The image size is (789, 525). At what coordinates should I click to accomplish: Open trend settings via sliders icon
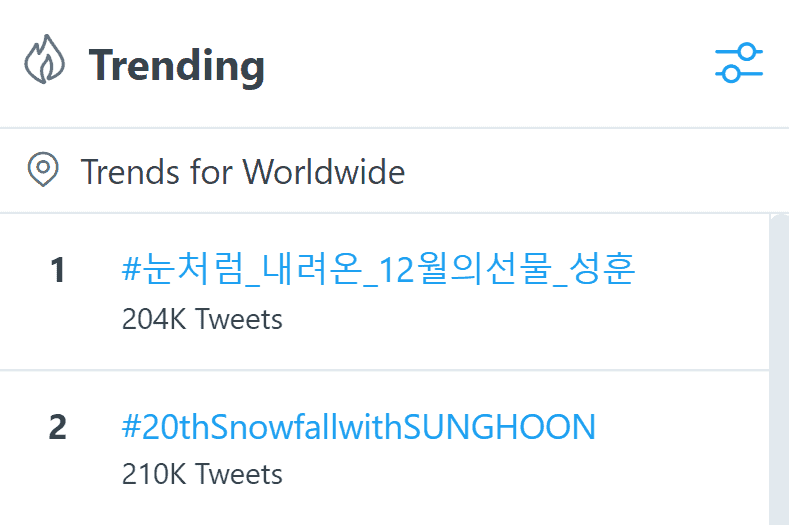pos(739,63)
